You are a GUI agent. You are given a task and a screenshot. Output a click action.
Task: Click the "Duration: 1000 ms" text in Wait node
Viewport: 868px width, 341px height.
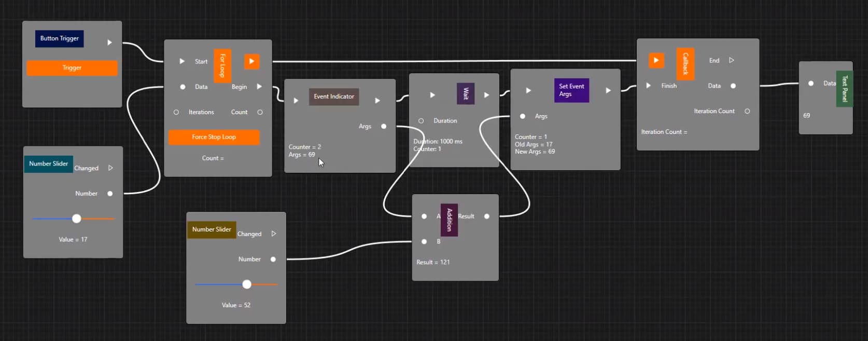438,142
